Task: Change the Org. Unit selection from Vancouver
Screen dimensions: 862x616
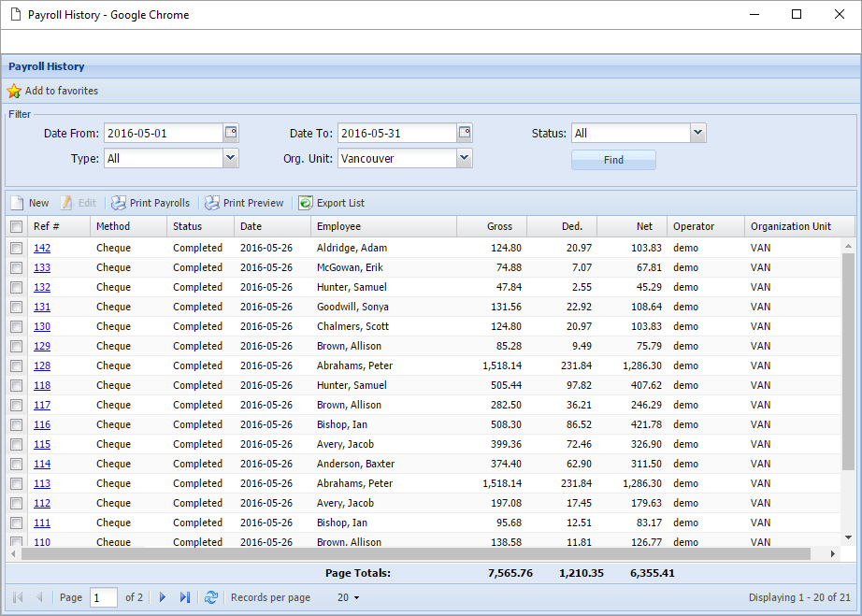Action: tap(464, 158)
